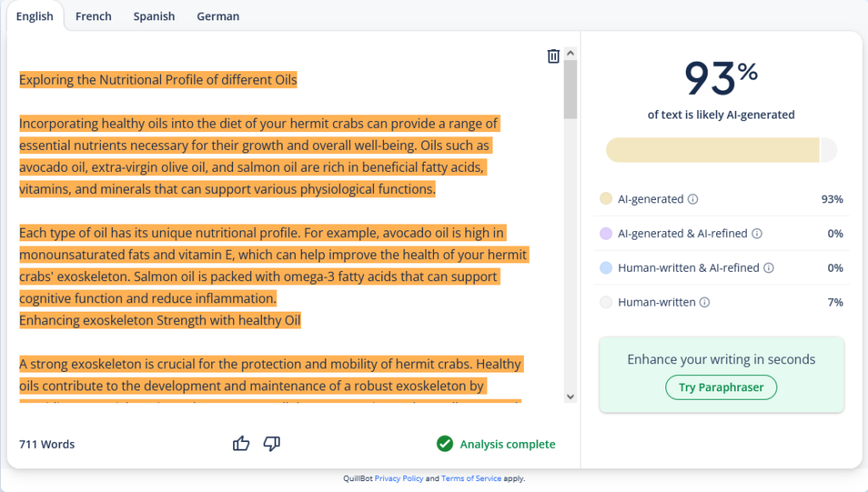Switch to the Spanish language tab
This screenshot has width=868, height=492.
[x=154, y=16]
